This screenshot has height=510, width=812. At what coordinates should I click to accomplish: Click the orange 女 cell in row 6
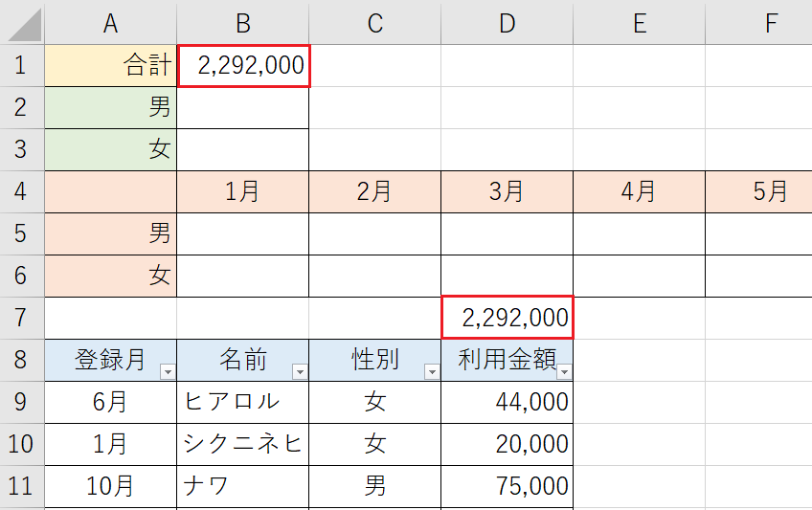110,276
